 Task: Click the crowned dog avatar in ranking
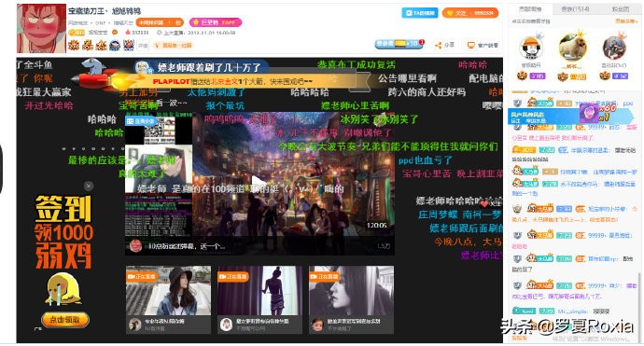tap(572, 48)
